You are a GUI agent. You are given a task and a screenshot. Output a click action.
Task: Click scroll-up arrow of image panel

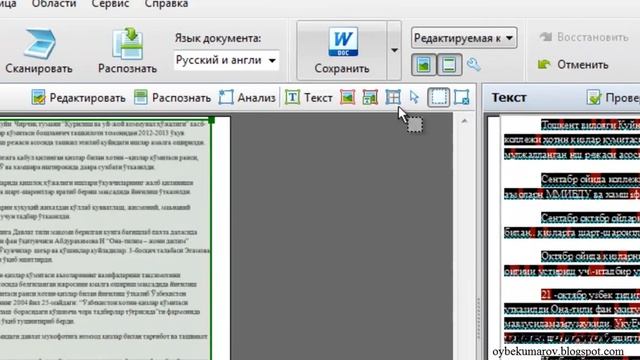pyautogui.click(x=464, y=121)
